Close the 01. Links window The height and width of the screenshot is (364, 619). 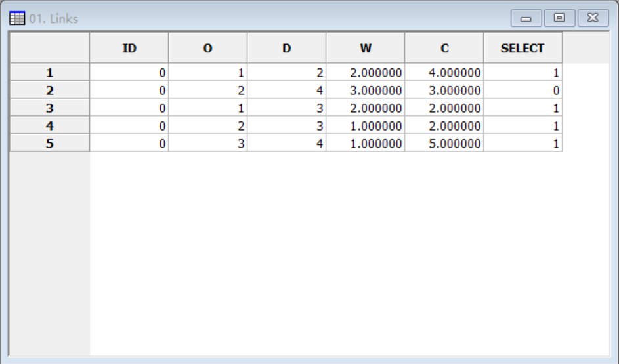click(x=593, y=18)
